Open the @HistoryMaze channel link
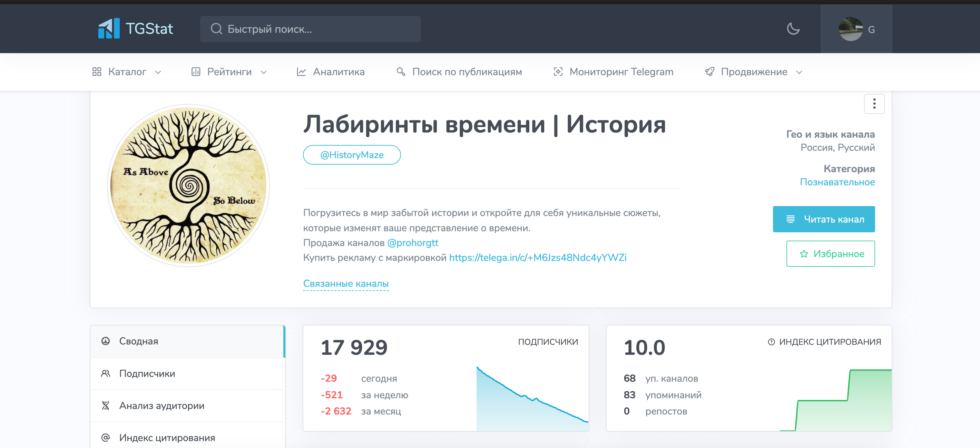 (352, 155)
